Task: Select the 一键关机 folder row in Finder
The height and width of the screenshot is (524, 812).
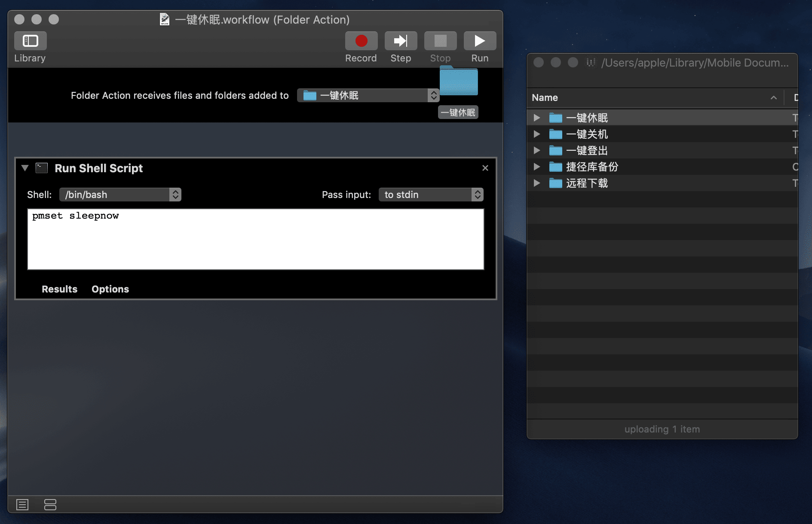Action: (x=662, y=134)
